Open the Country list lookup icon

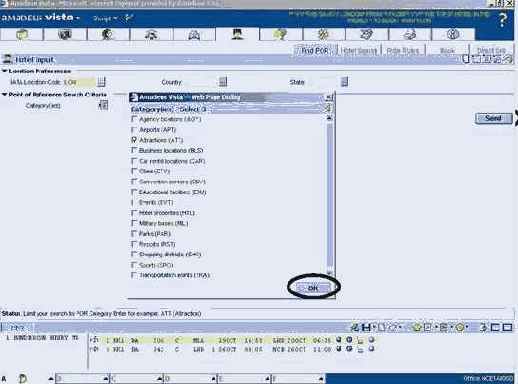tap(223, 81)
